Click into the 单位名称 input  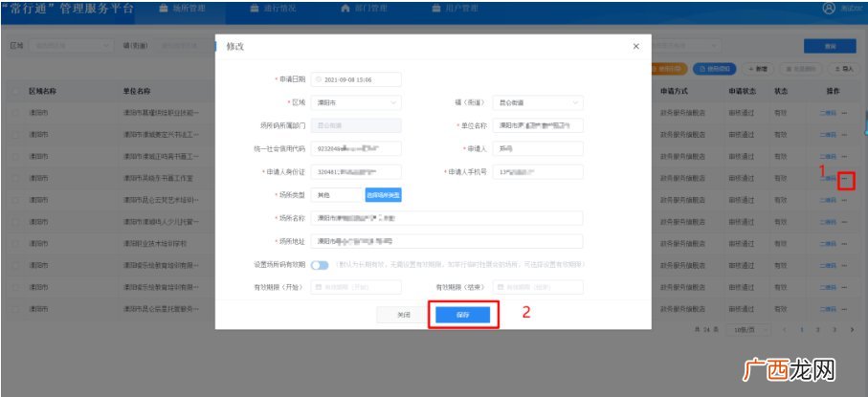coord(538,125)
